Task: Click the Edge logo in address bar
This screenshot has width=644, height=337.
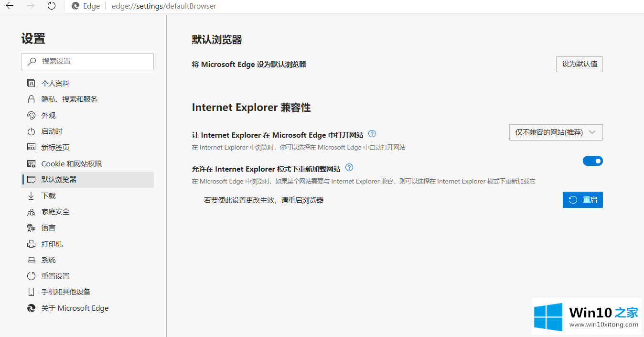Action: click(75, 6)
